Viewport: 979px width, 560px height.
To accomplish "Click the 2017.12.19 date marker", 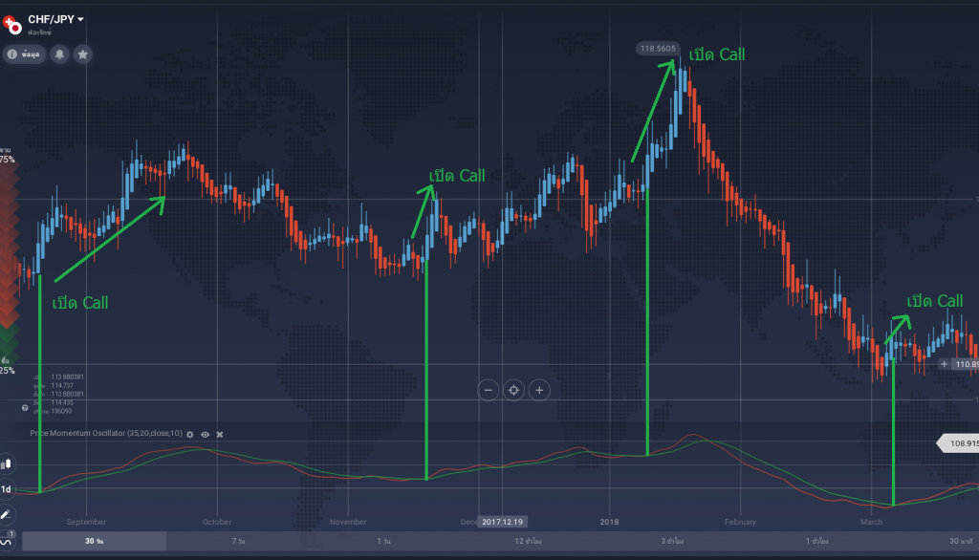I will click(504, 522).
